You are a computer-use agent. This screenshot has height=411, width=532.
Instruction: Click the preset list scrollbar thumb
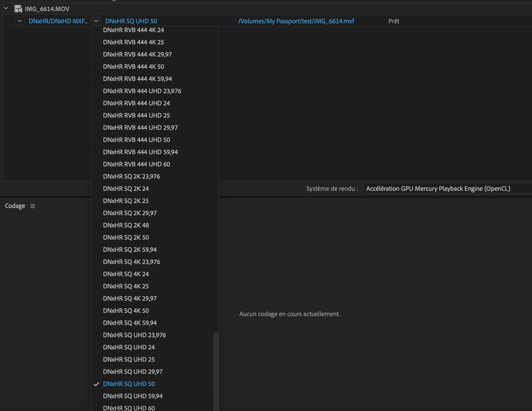click(216, 372)
